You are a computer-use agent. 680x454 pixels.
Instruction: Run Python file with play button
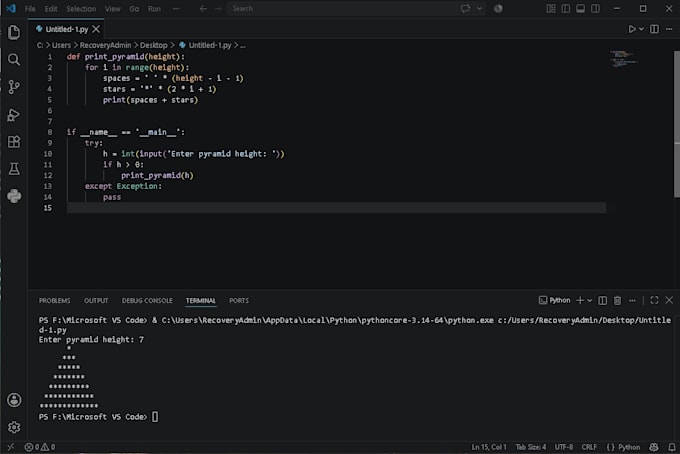pyautogui.click(x=632, y=29)
